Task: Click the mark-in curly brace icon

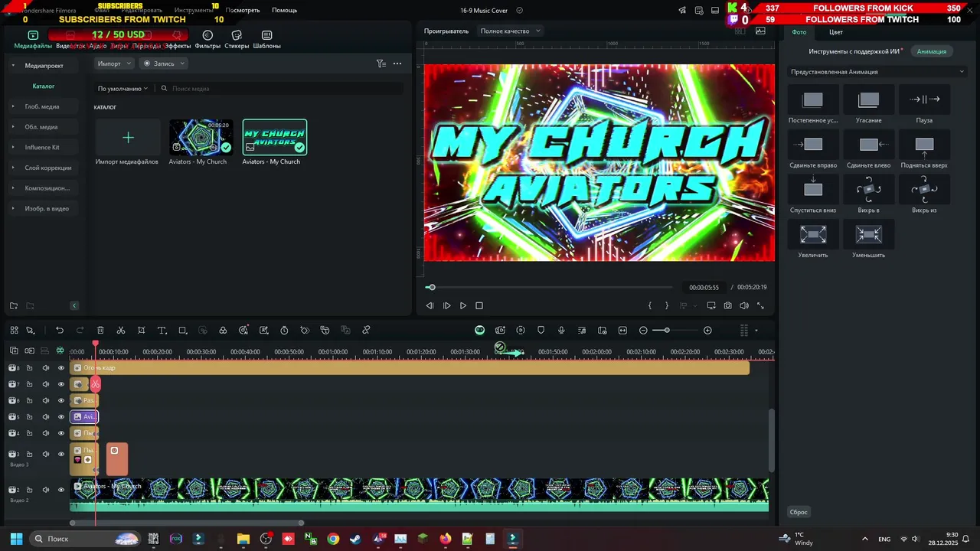Action: click(650, 305)
